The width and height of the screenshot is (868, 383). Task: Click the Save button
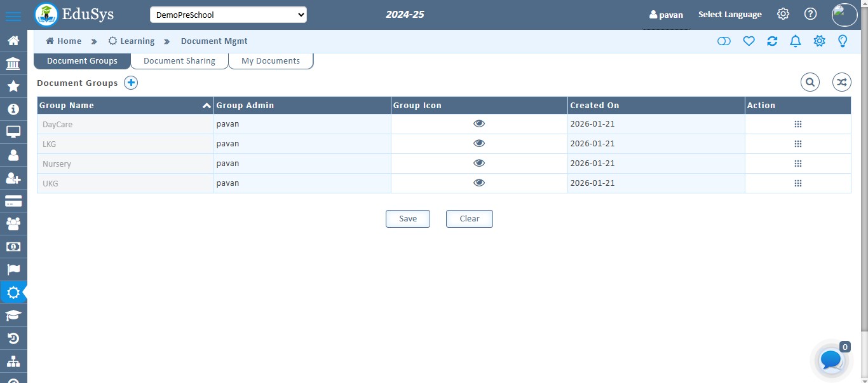pyautogui.click(x=408, y=219)
